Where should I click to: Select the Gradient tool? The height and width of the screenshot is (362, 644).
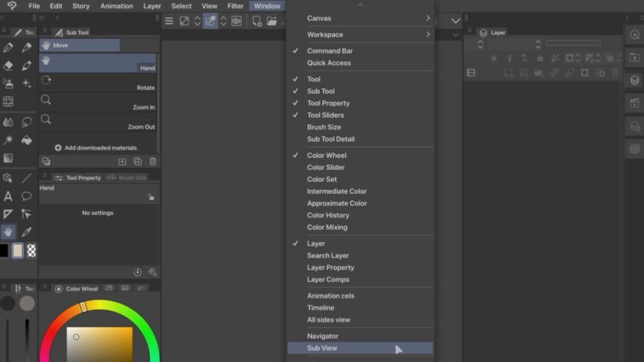click(x=8, y=158)
